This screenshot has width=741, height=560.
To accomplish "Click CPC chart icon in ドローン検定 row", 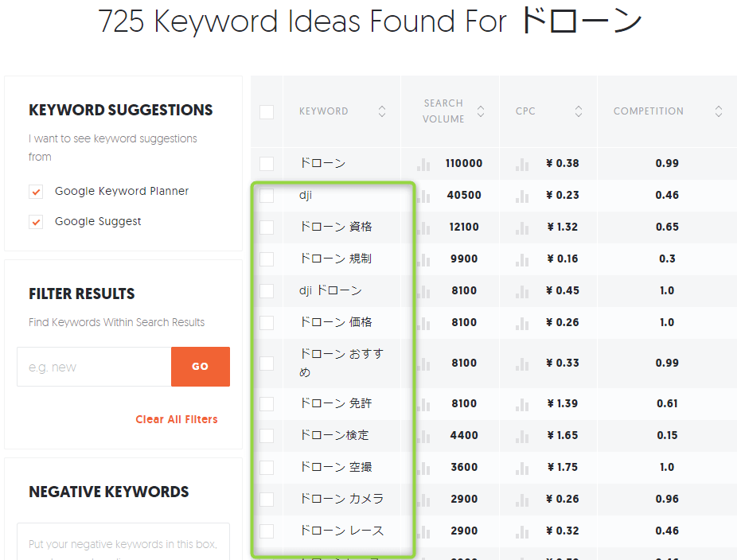I will coord(522,436).
